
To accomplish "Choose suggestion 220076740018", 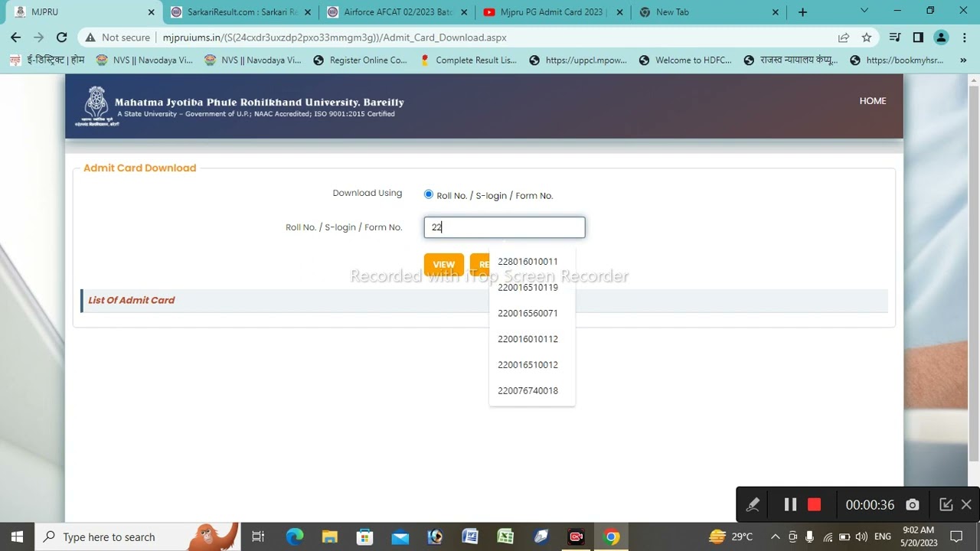I will [528, 391].
